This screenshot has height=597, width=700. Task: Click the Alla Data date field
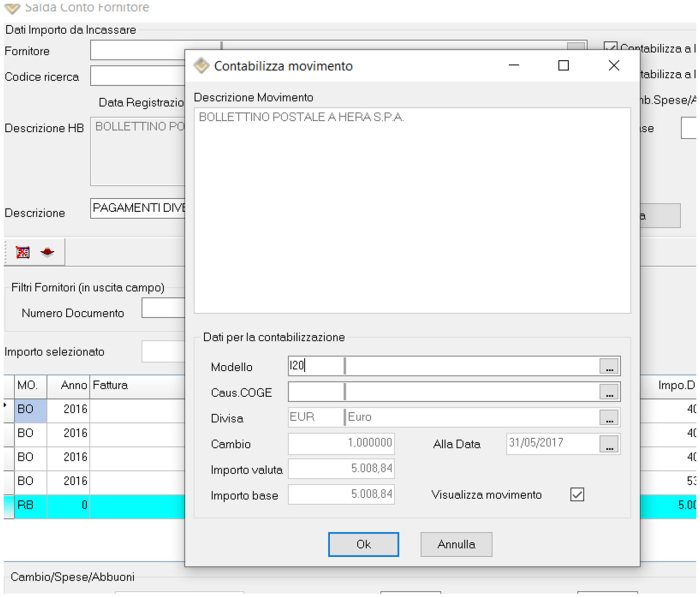(x=553, y=443)
